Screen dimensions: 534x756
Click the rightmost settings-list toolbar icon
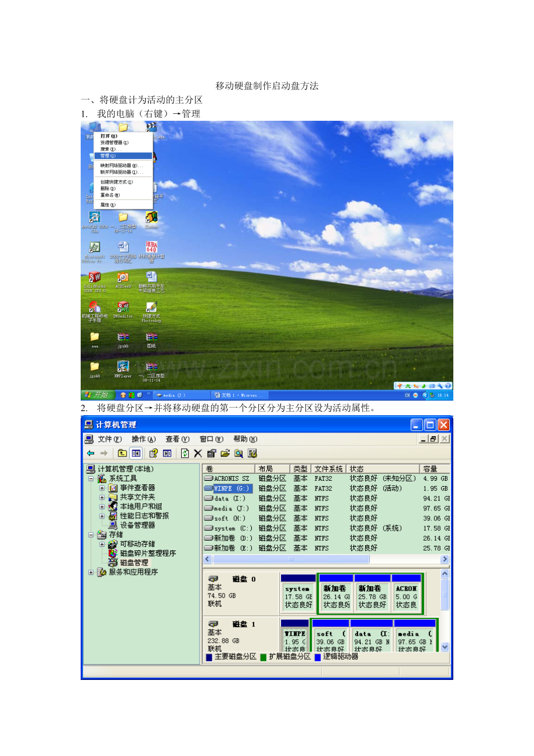[x=252, y=453]
